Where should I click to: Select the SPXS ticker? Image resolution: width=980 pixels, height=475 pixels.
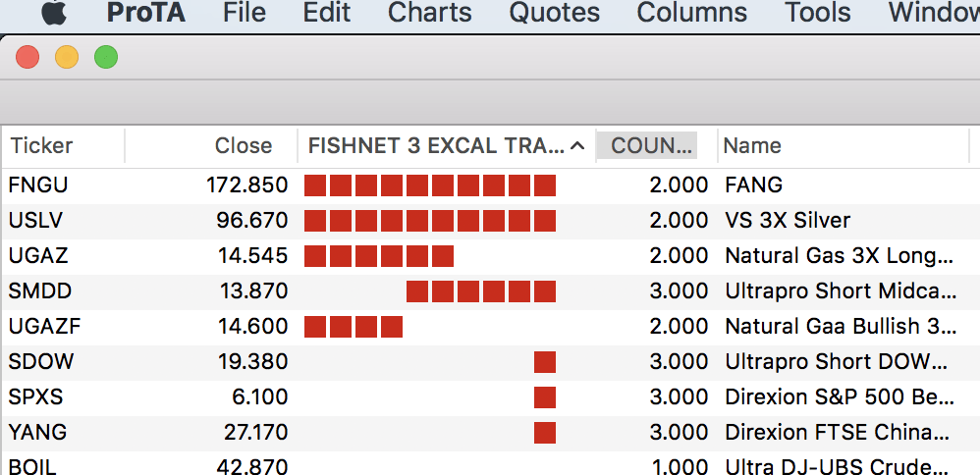coord(35,396)
